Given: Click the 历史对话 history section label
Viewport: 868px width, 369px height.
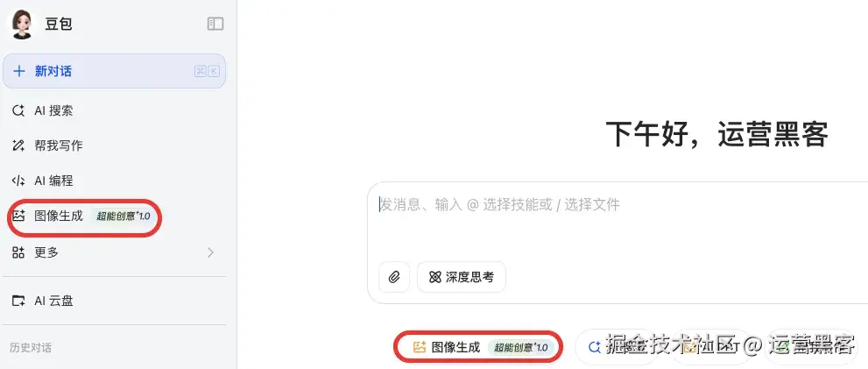Looking at the screenshot, I should click(x=31, y=348).
